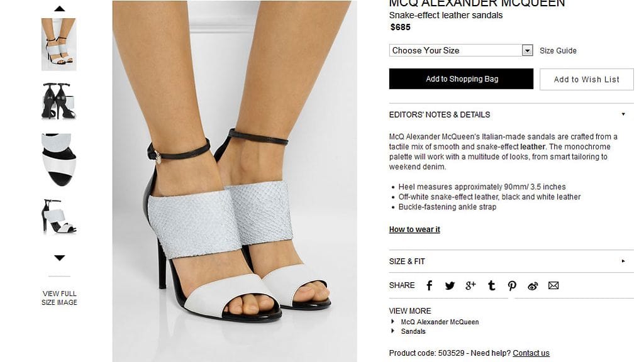The height and width of the screenshot is (362, 644).
Task: View more McQ Alexander McQueen items
Action: 440,322
